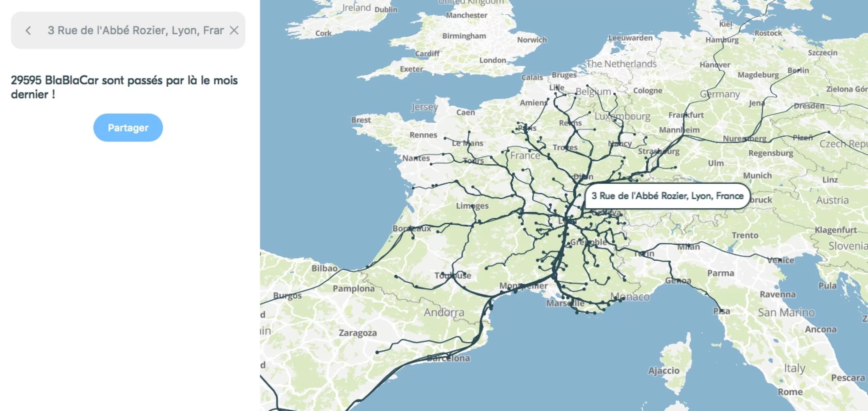868x411 pixels.
Task: Click the Munich city label
Action: [757, 176]
